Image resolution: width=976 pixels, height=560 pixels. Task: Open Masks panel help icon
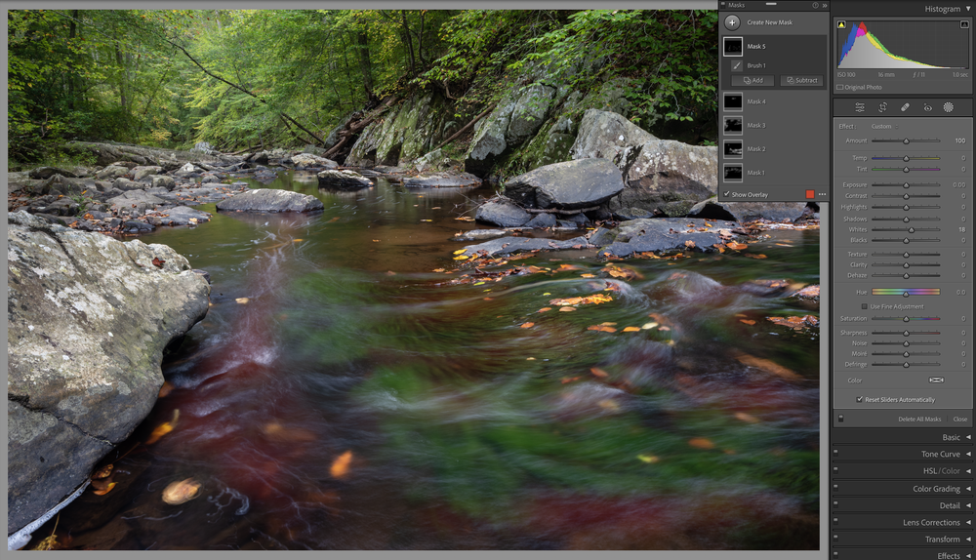815,5
